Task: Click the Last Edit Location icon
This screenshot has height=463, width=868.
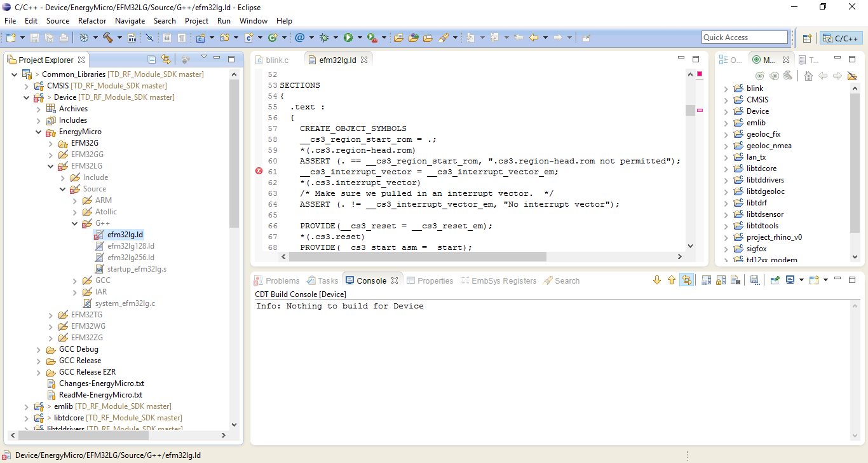Action: [x=519, y=38]
